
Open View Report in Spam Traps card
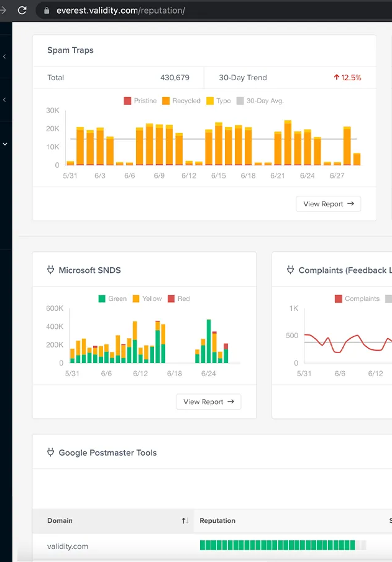pos(328,204)
